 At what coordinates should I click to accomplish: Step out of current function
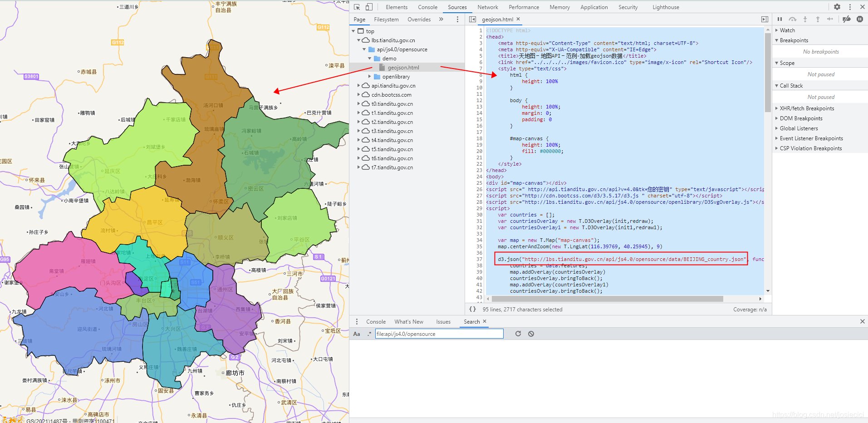[818, 19]
